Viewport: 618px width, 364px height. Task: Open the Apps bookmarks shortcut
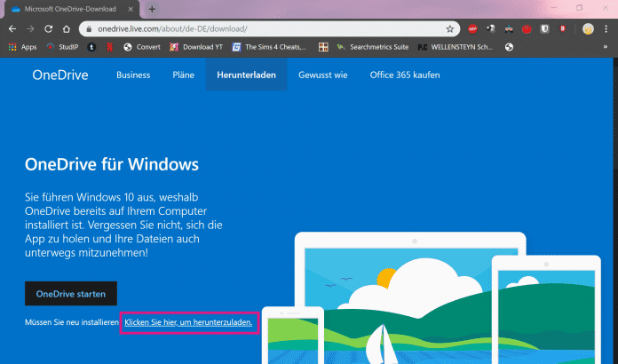22,47
